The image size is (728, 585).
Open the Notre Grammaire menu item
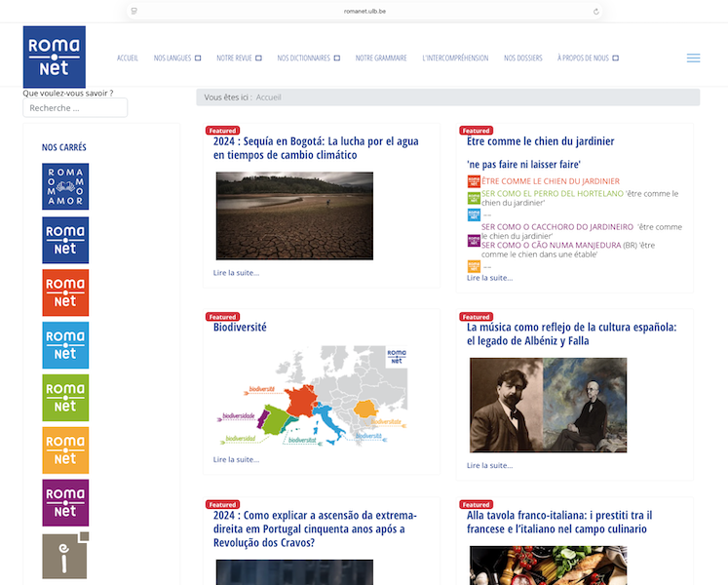[x=381, y=58]
